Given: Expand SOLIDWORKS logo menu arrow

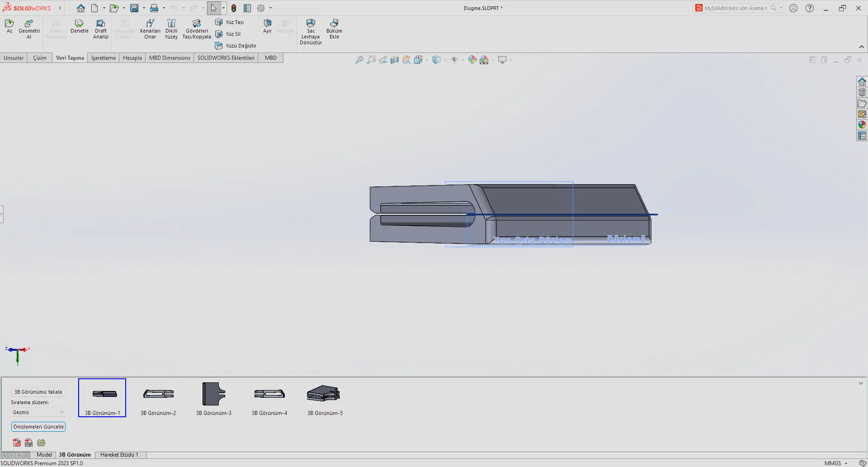Looking at the screenshot, I should click(x=60, y=8).
